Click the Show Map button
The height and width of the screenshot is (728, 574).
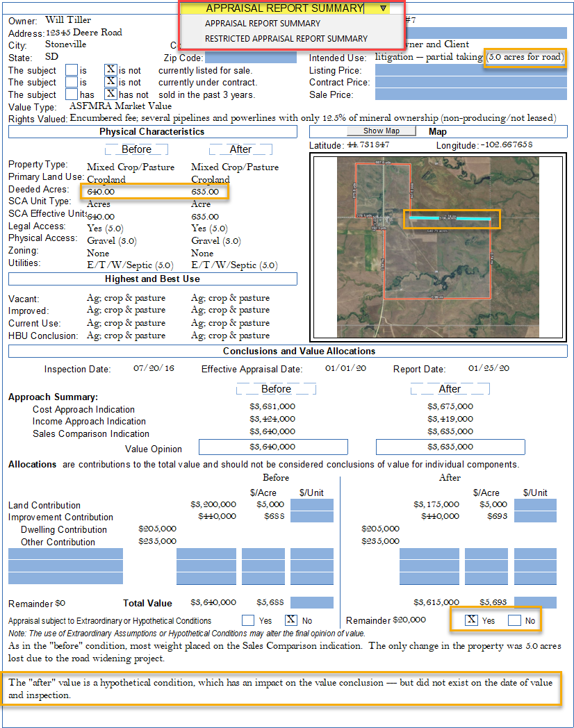point(382,131)
